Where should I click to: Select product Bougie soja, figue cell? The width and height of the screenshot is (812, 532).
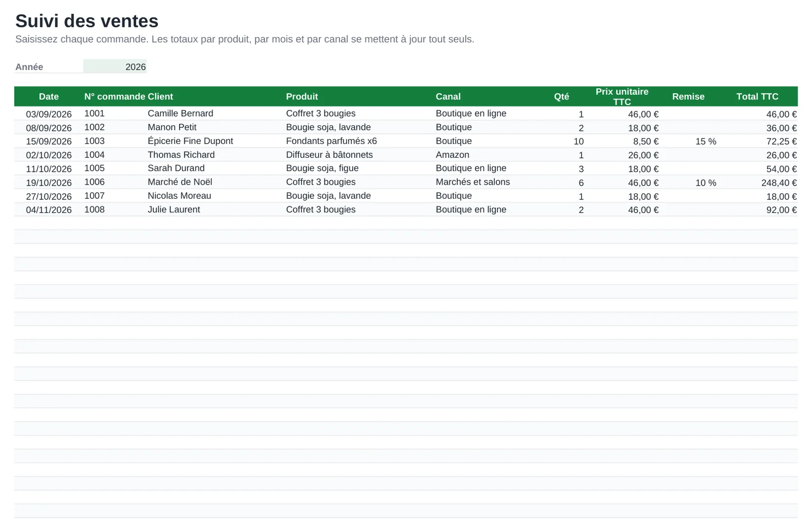point(360,168)
